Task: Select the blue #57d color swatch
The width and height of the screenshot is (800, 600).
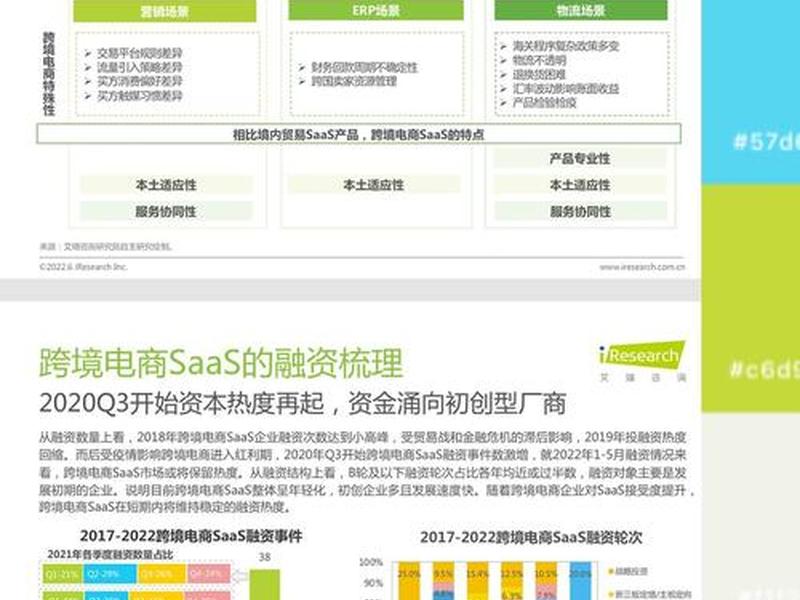Action: [x=751, y=92]
